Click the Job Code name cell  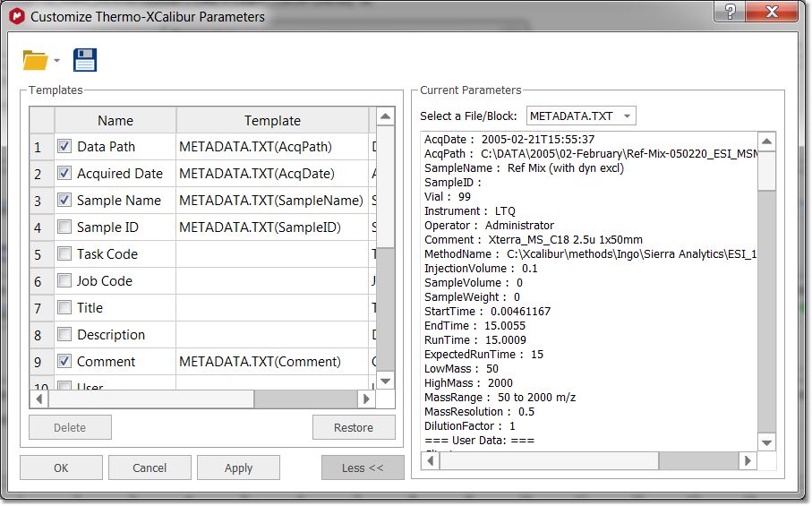click(x=115, y=280)
